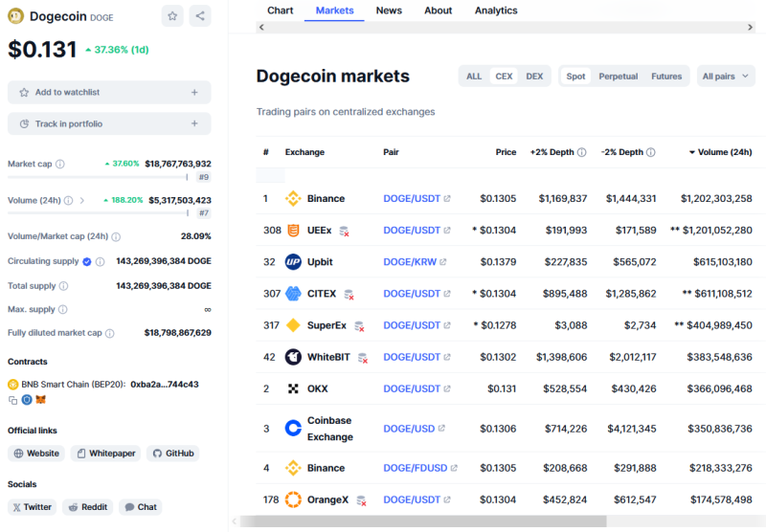Click the Market cap info icon
The image size is (766, 532).
coord(60,164)
